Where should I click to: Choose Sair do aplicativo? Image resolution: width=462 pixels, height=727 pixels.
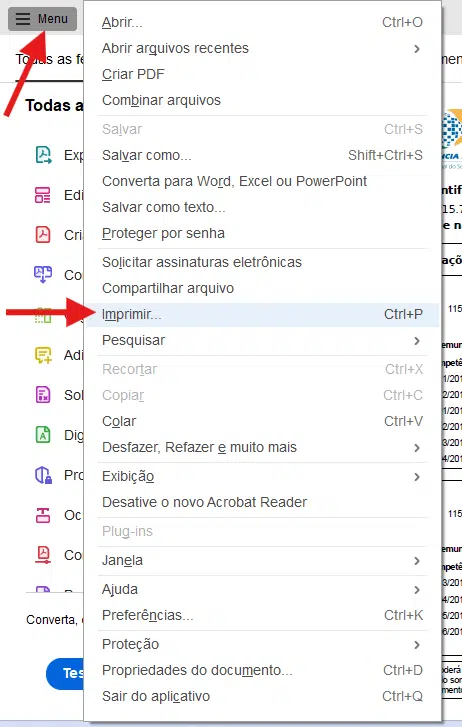click(x=262, y=696)
